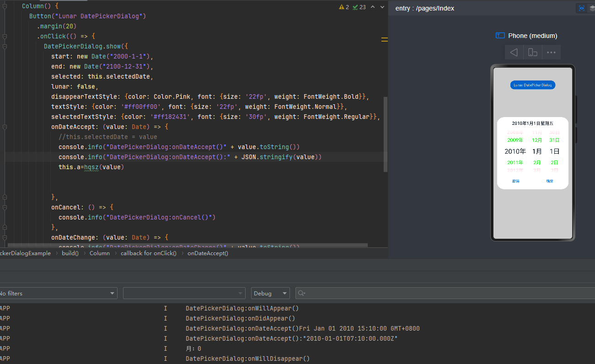Open the empty log combo box
The height and width of the screenshot is (364, 595).
[x=184, y=293]
